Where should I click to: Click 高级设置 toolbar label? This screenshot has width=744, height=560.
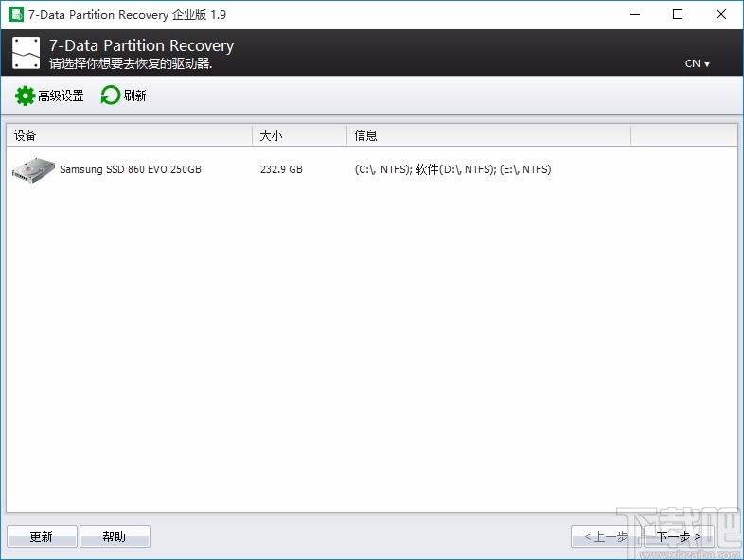pyautogui.click(x=61, y=96)
